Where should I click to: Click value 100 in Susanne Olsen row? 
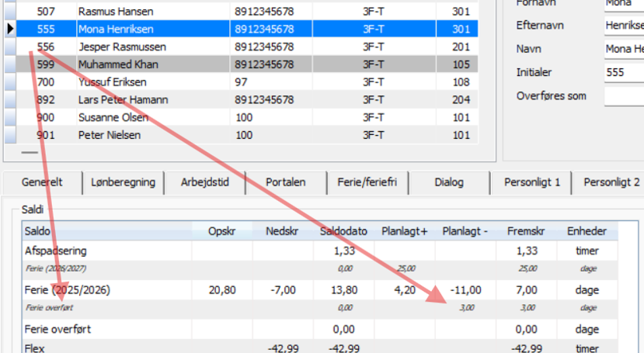click(x=244, y=117)
